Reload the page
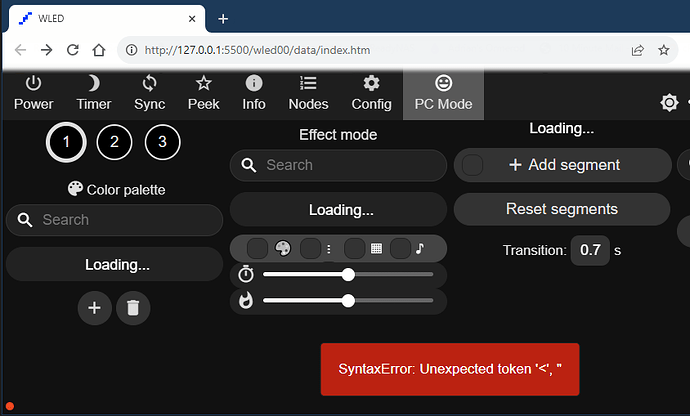690x416 pixels. click(73, 50)
